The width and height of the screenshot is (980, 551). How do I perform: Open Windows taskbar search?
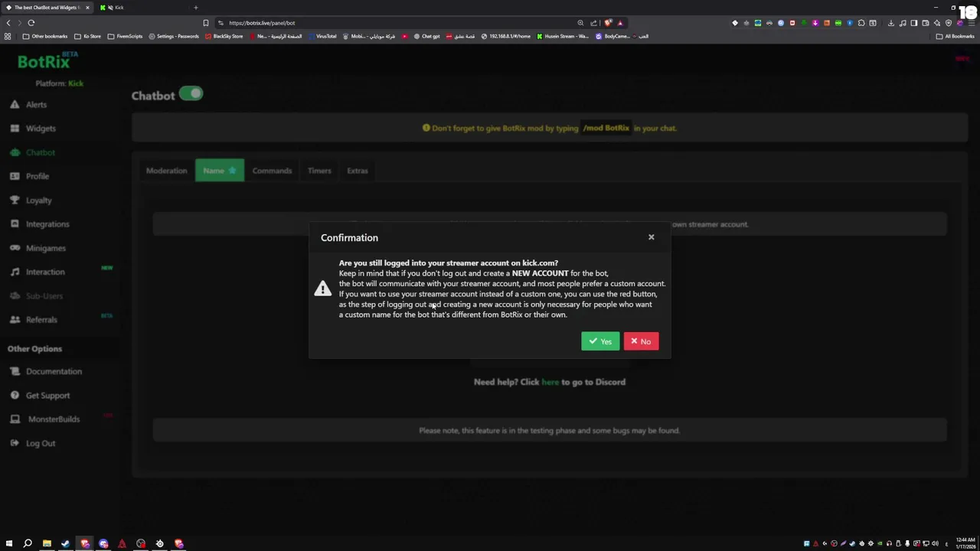coord(28,543)
